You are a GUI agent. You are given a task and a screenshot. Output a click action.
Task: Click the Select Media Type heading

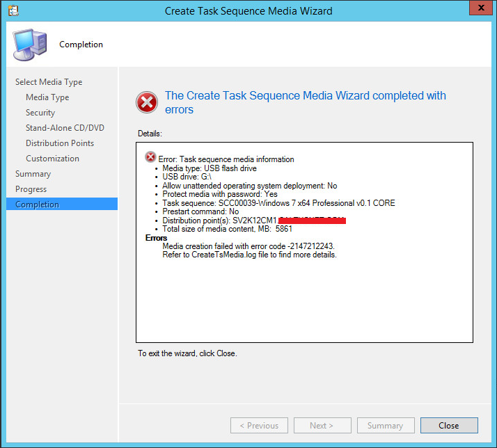click(49, 82)
